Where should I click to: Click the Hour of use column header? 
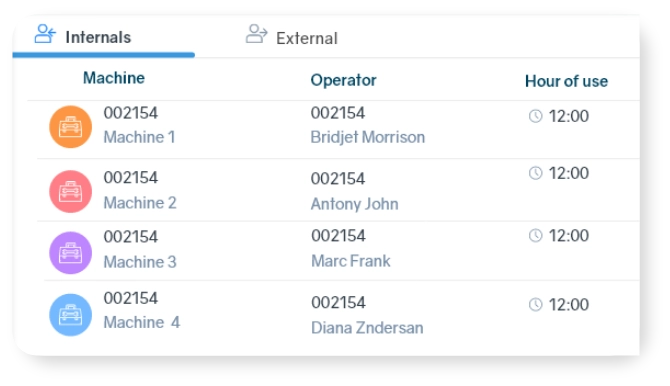point(566,81)
